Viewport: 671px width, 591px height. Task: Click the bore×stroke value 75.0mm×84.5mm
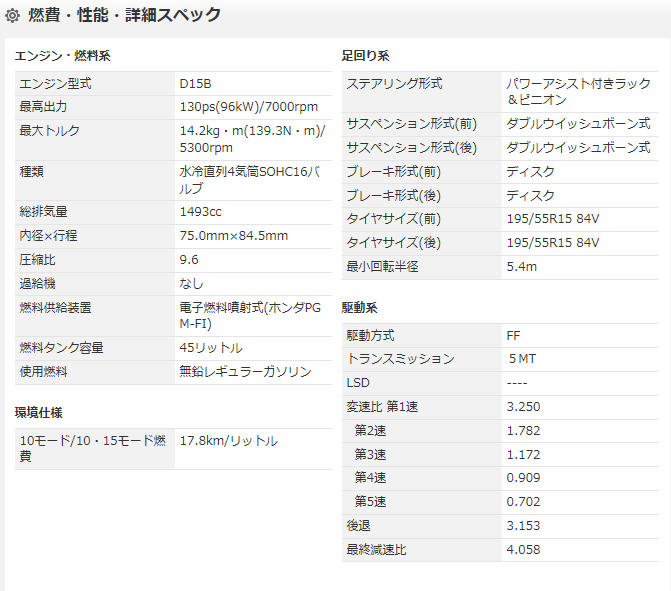(234, 235)
